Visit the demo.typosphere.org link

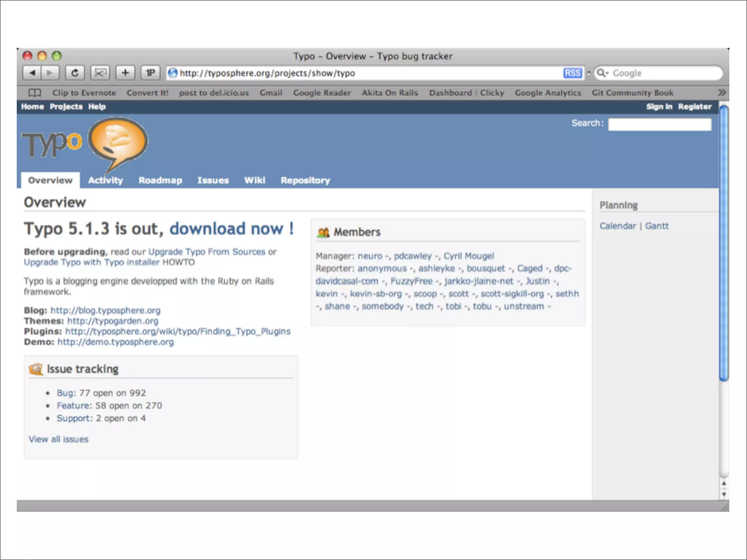click(116, 342)
